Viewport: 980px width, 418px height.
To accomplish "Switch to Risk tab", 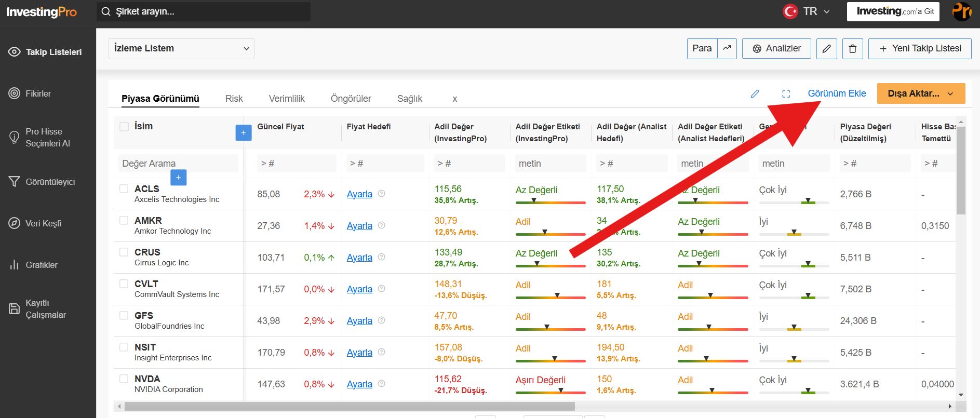I will [234, 99].
